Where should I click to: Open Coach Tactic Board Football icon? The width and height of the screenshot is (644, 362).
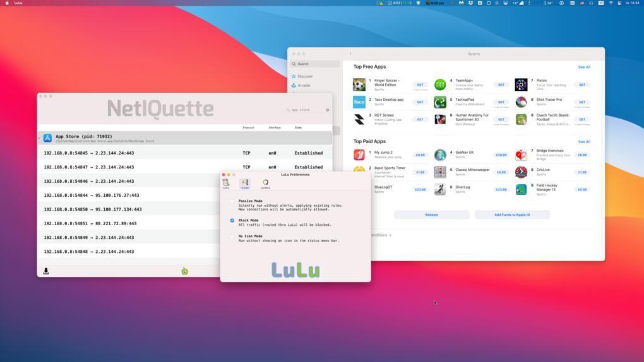(x=521, y=119)
